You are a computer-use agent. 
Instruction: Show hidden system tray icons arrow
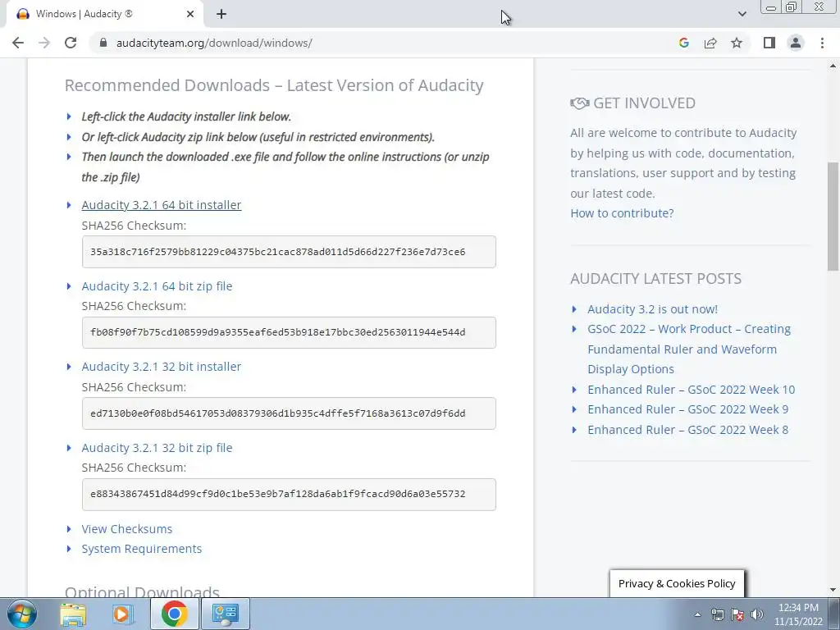point(697,614)
